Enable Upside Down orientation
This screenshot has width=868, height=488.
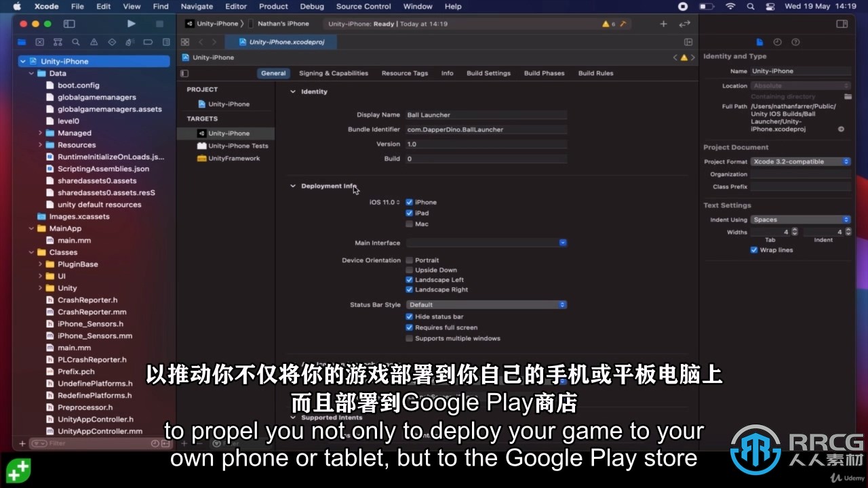coord(409,270)
